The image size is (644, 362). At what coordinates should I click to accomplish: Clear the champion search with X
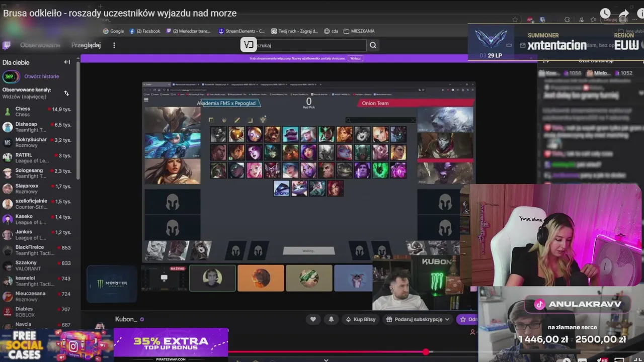point(414,120)
